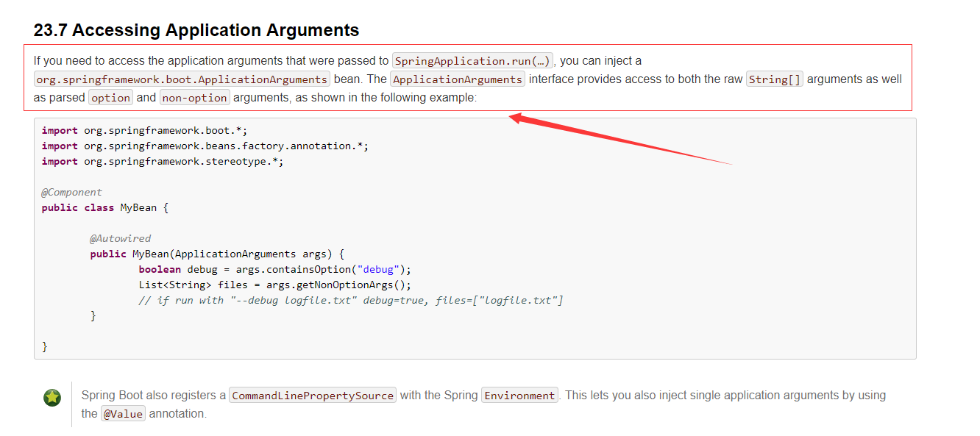Click the green star tip icon
Screen dimensions: 980x436
52,398
